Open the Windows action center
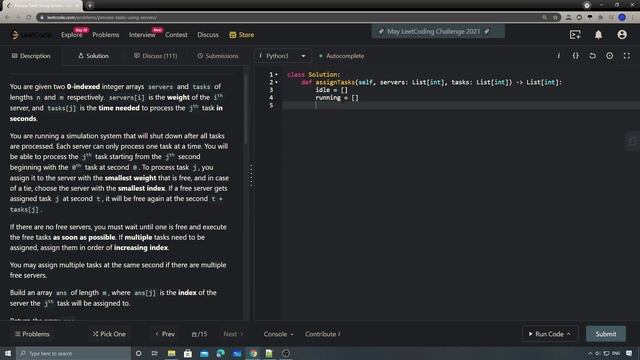The image size is (640, 360). (x=629, y=353)
